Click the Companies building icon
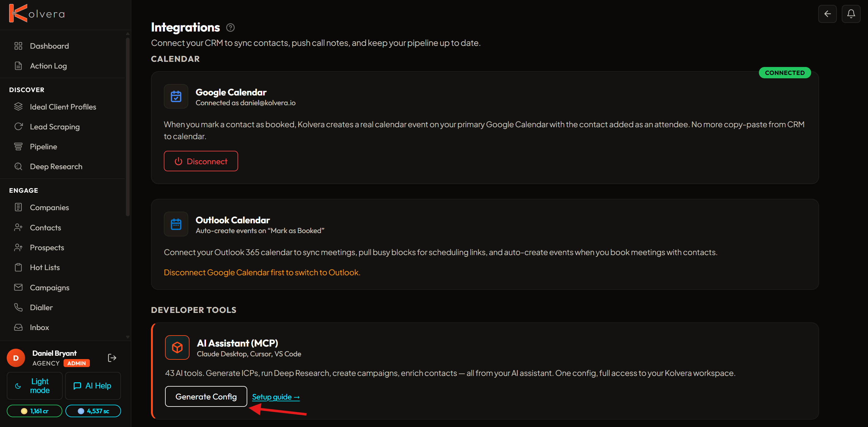The image size is (868, 427). pyautogui.click(x=18, y=207)
